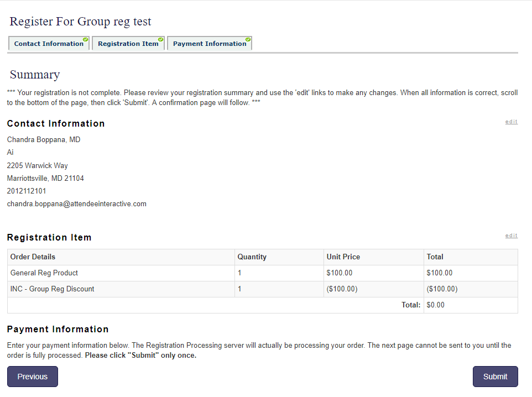This screenshot has width=532, height=397.
Task: Click green checkmark on Contact Information tab
Action: coord(86,39)
